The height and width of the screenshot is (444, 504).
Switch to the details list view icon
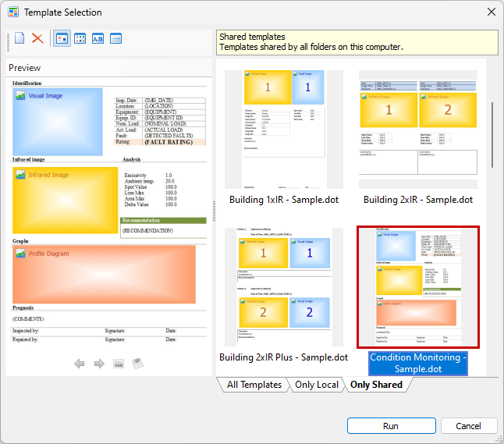pyautogui.click(x=115, y=38)
